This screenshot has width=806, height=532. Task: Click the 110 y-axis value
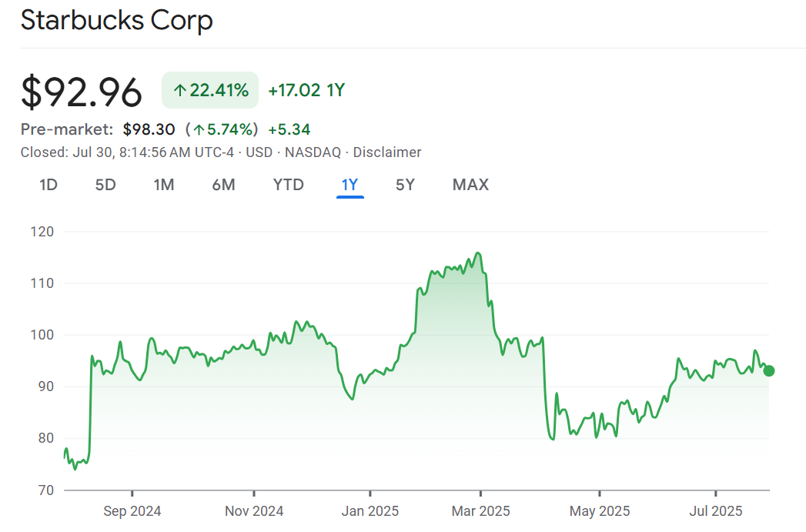tap(42, 283)
